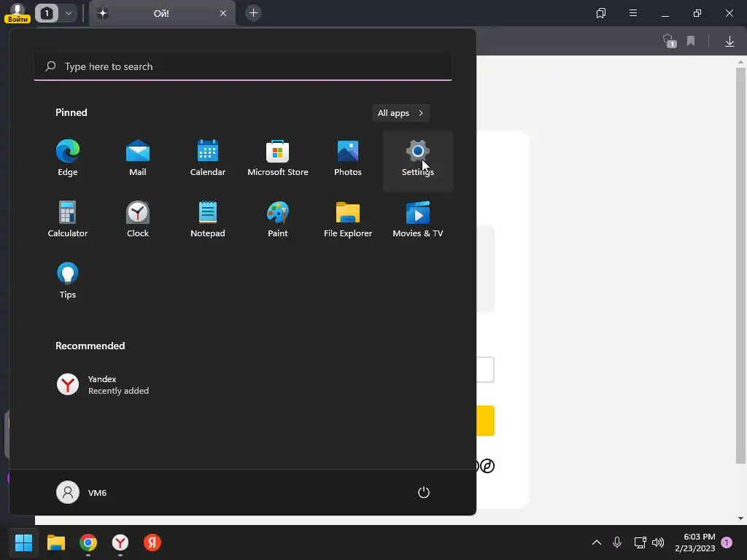Select the Ой! browser tab
Screen dimensions: 747x560
coord(162,13)
